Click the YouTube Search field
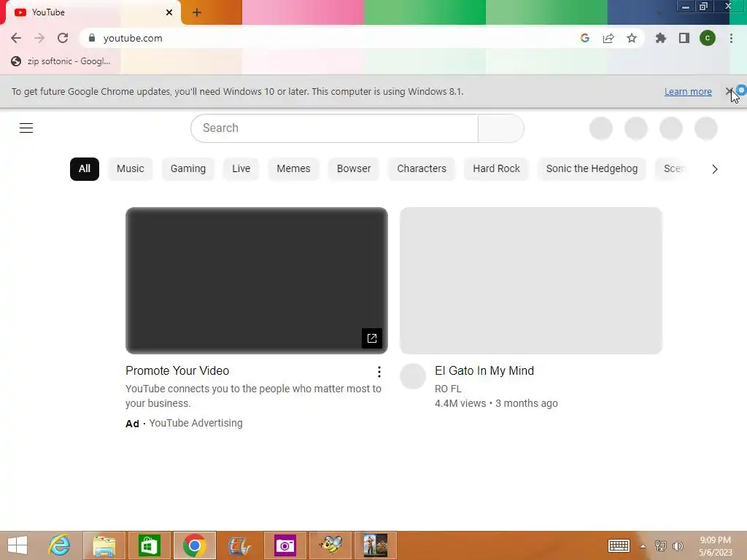Screen dimensions: 747x560 coord(334,128)
